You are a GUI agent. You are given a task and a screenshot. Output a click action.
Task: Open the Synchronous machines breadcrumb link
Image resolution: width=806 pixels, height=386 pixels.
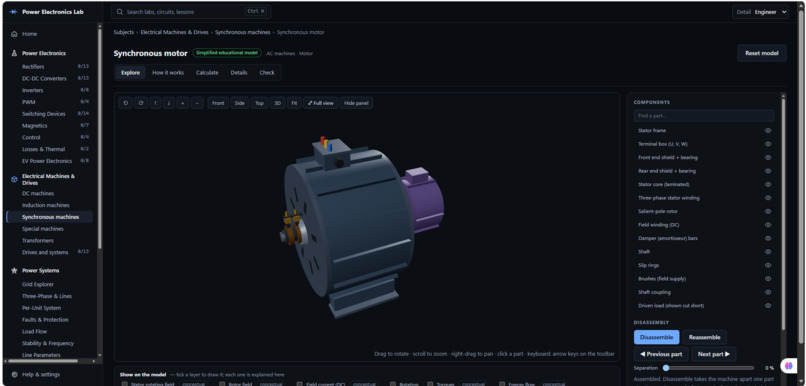(243, 32)
